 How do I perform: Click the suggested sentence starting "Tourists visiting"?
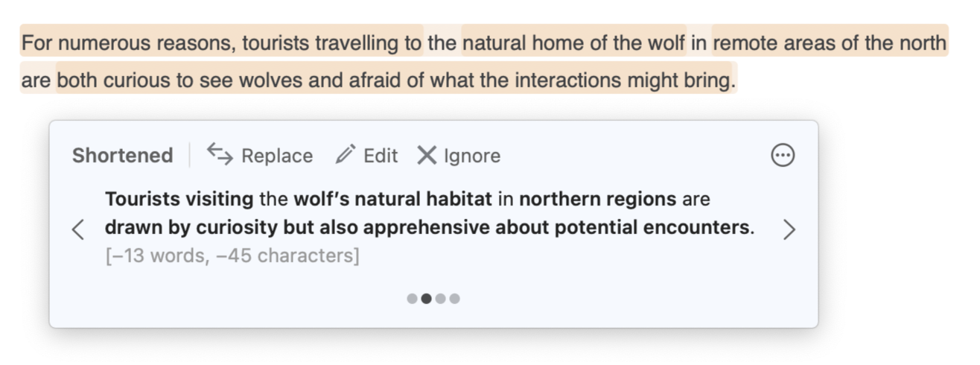click(429, 213)
